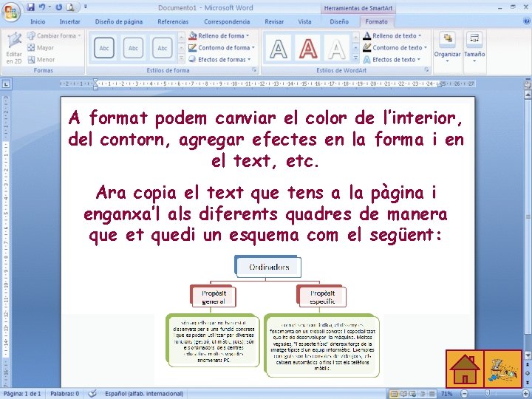This screenshot has width=532, height=399.
Task: Open the Office button menu
Action: (10, 12)
